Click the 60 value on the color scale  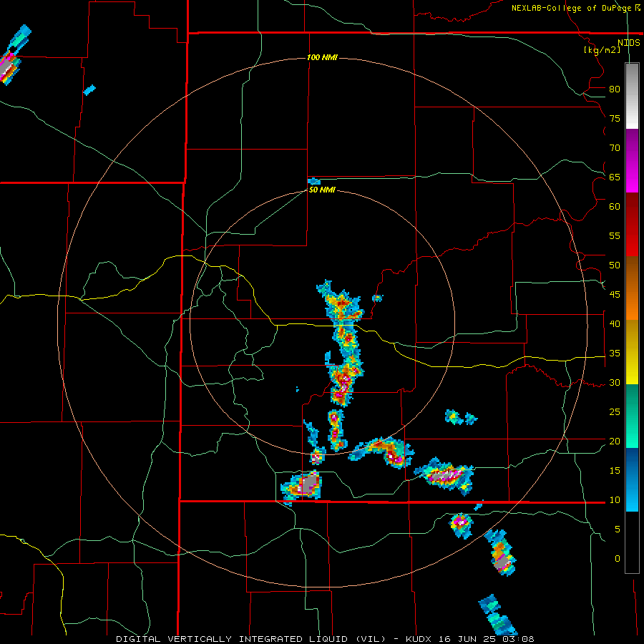pos(615,207)
